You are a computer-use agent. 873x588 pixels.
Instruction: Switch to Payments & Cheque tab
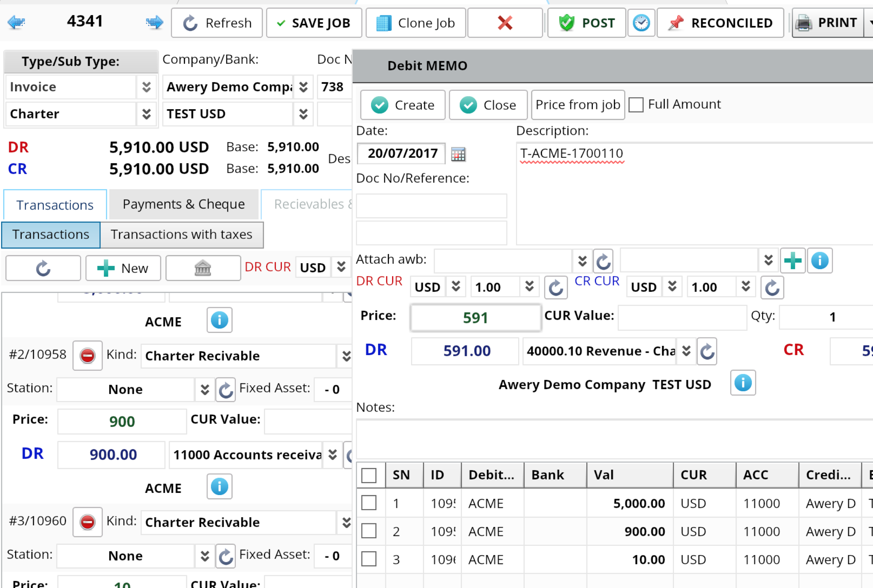(183, 204)
